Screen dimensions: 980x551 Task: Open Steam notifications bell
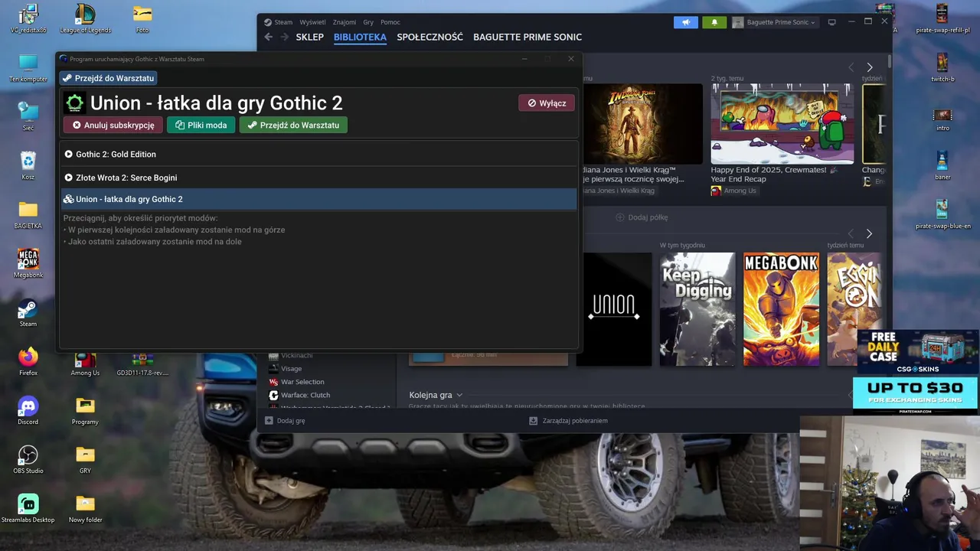[x=714, y=22]
